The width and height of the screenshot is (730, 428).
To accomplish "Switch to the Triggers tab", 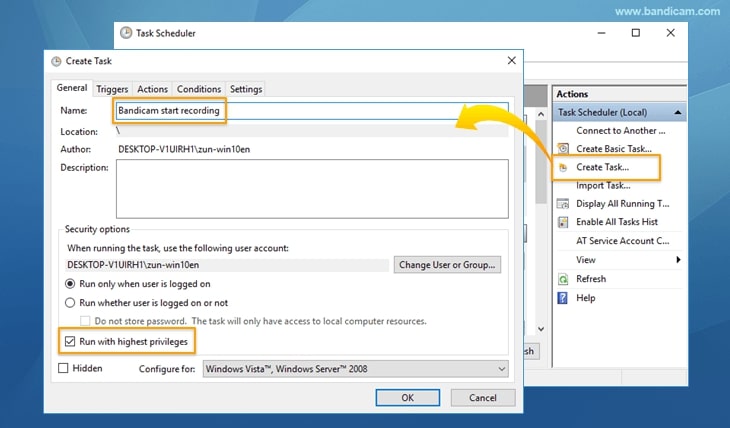I will (112, 89).
